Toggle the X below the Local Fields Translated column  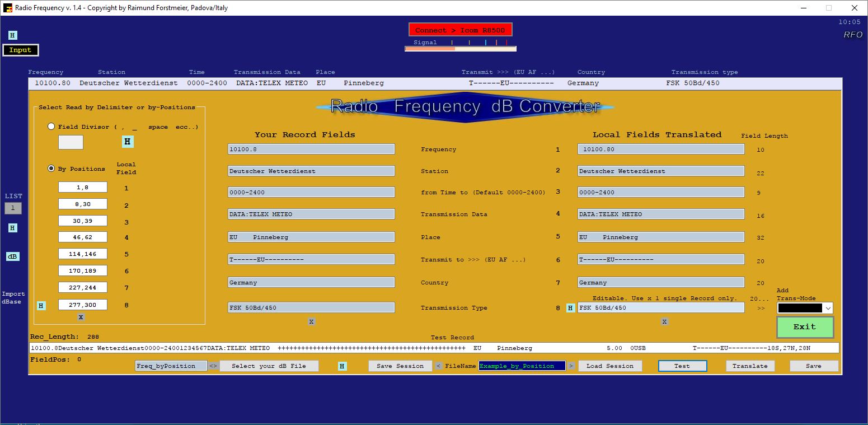tap(664, 321)
